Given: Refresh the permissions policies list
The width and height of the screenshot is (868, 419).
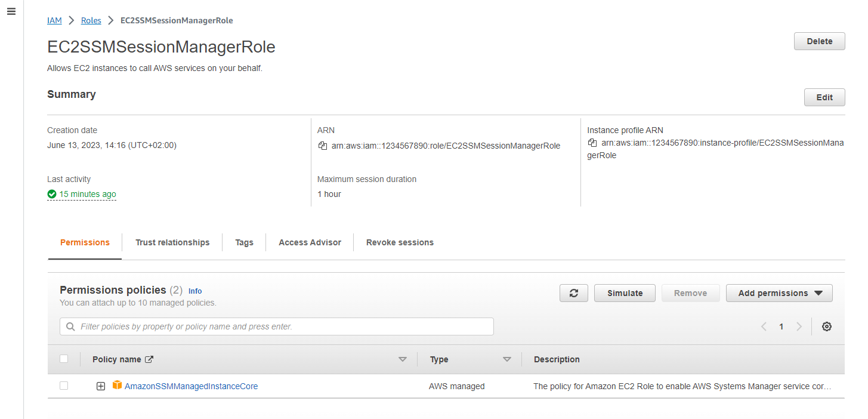Looking at the screenshot, I should pos(573,292).
